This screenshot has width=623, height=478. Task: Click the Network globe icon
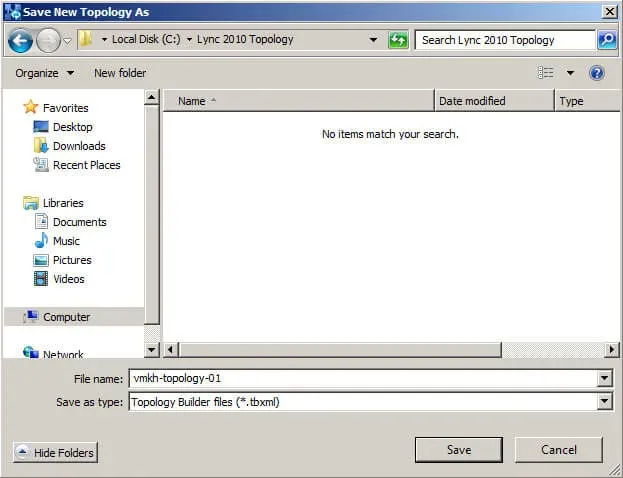[31, 352]
